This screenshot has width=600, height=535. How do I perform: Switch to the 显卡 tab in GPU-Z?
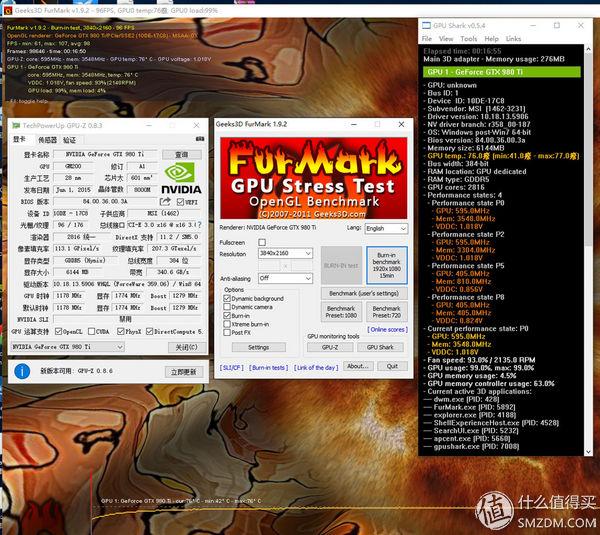click(20, 139)
